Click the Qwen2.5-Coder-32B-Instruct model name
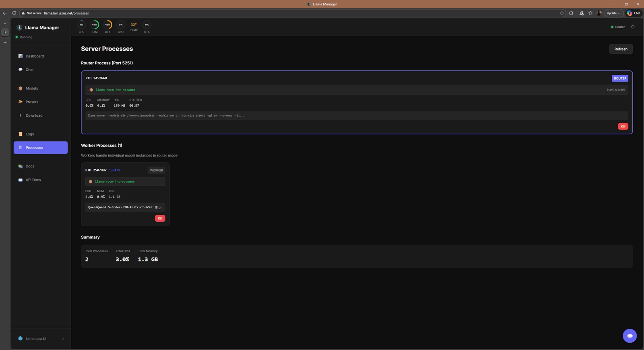The height and width of the screenshot is (350, 644). (125, 207)
